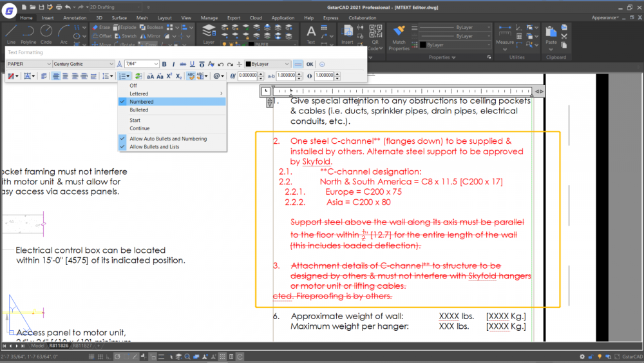Click the Erase tool
The height and width of the screenshot is (363, 644).
pyautogui.click(x=101, y=28)
